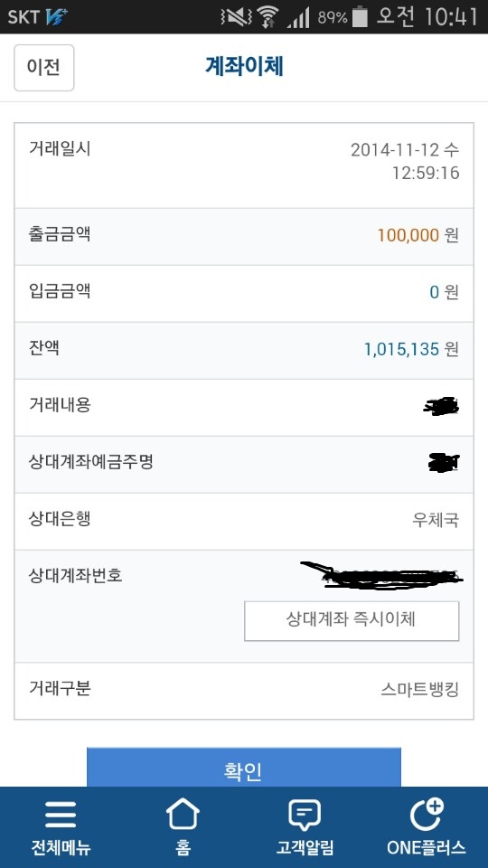Tap the 출금금액 100,000 원 value
The width and height of the screenshot is (488, 868).
pos(418,235)
